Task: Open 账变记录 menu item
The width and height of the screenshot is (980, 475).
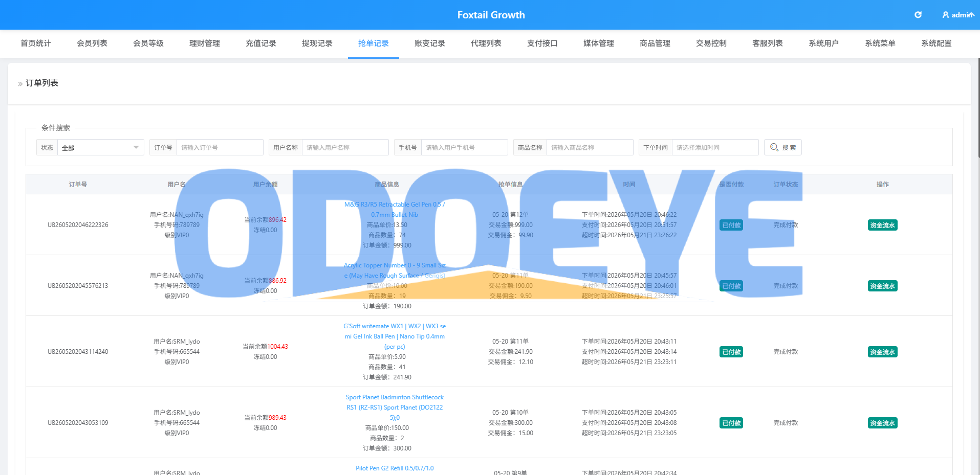Action: 430,43
